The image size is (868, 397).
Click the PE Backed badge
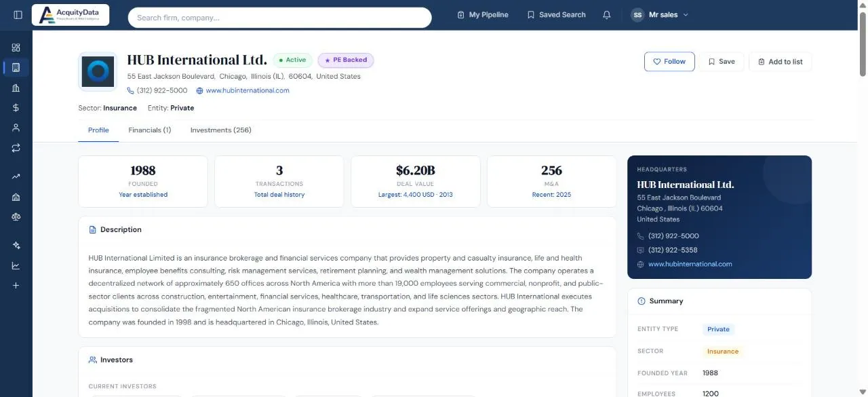pos(346,60)
